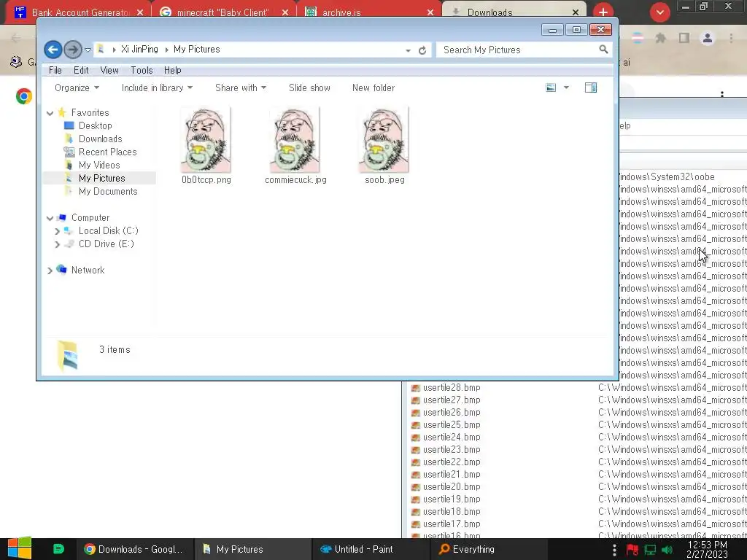Expand CD Drive (E:)

coord(57,244)
